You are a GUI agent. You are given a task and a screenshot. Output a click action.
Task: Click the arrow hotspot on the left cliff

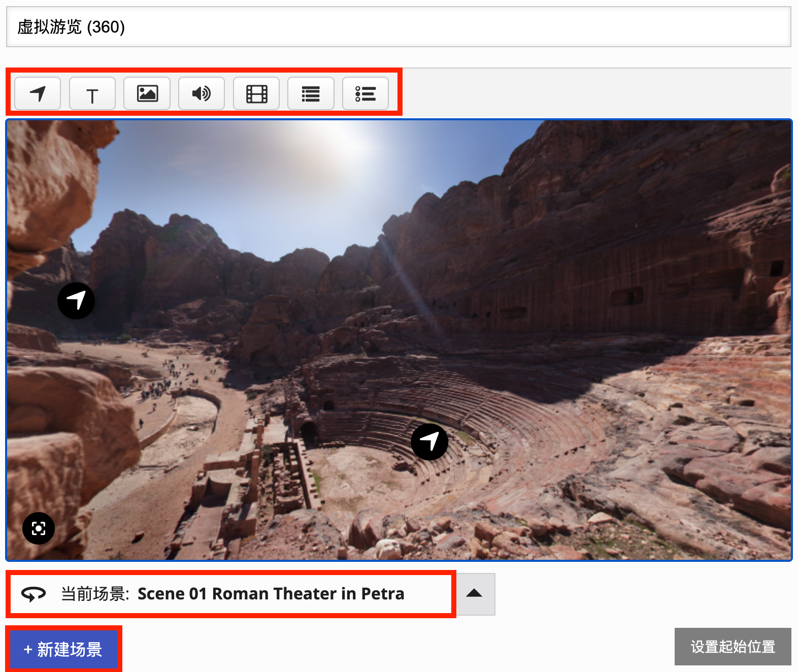(x=76, y=300)
